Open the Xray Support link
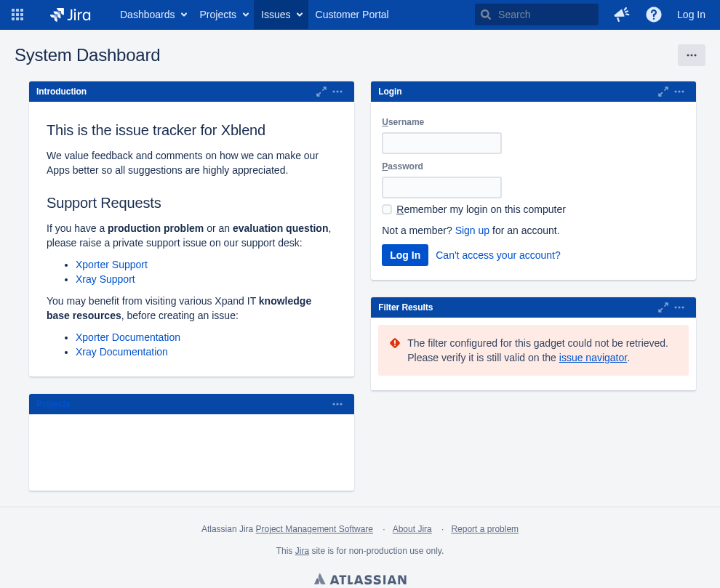Screen dimensions: 720x588 pos(105,279)
